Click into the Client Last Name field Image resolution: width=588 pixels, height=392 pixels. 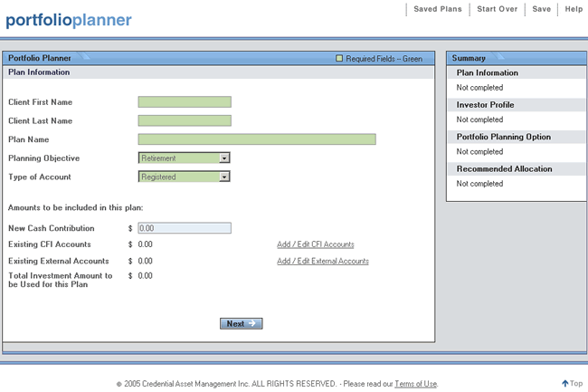pyautogui.click(x=185, y=120)
